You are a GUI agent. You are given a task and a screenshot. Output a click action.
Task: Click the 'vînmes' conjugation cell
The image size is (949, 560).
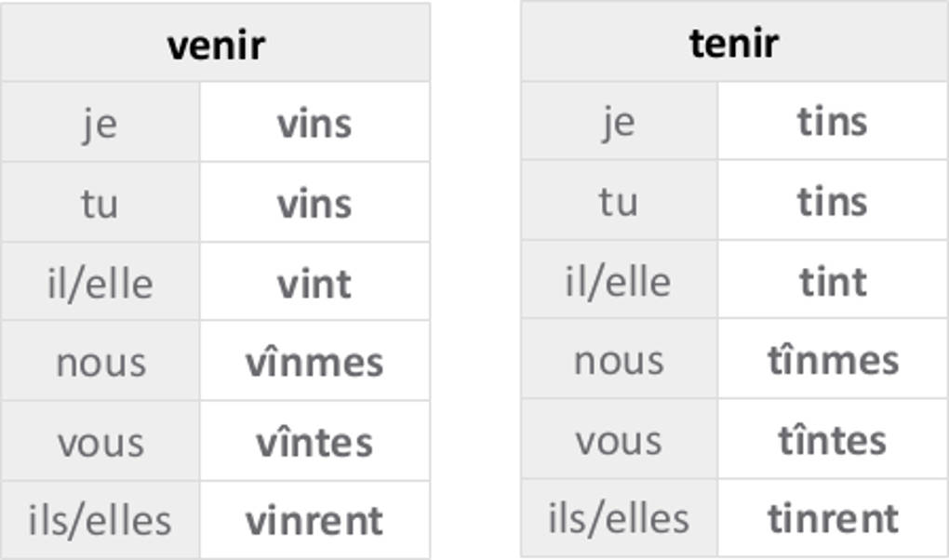[314, 362]
